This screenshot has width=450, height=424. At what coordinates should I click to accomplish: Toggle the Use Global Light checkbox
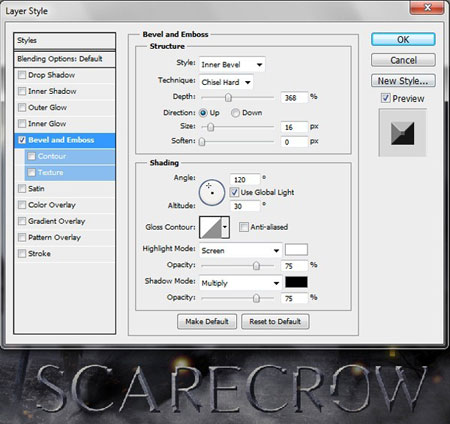click(234, 192)
